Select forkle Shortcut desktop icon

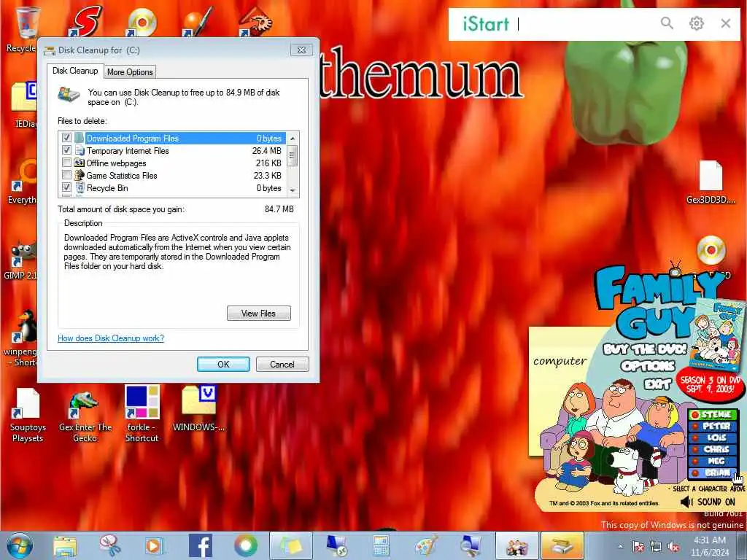click(142, 414)
